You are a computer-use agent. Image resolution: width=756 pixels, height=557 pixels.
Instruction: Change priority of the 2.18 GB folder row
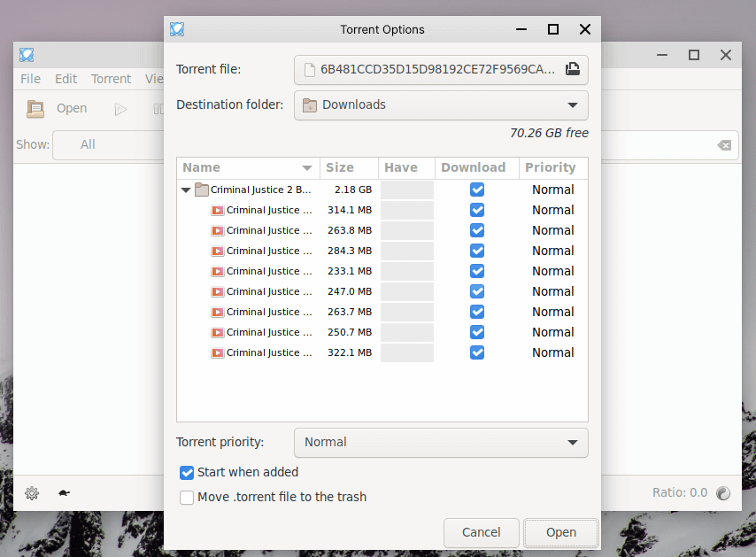click(552, 190)
